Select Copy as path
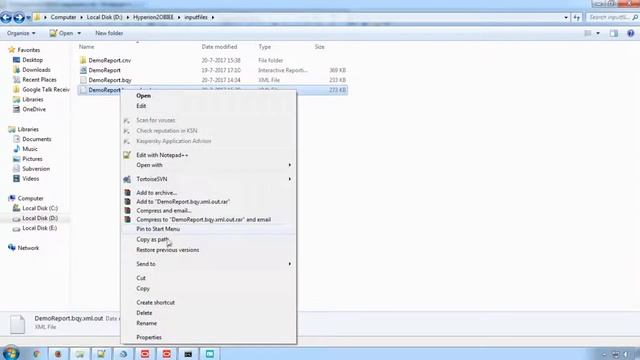The height and width of the screenshot is (360, 640). tap(152, 240)
